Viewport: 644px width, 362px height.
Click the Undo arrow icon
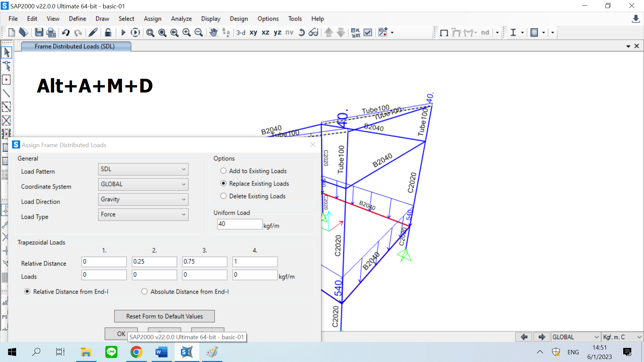click(x=66, y=33)
